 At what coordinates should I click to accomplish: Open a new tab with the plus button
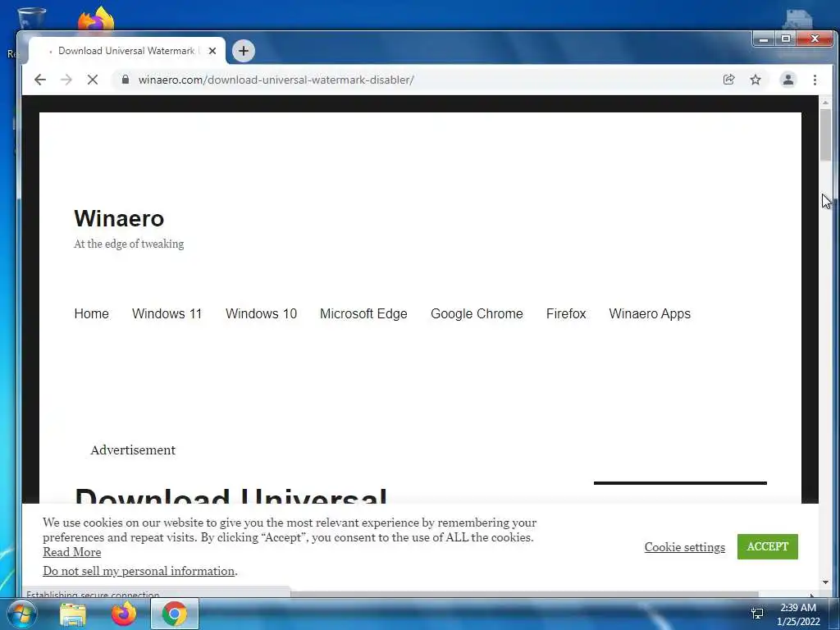pyautogui.click(x=244, y=51)
